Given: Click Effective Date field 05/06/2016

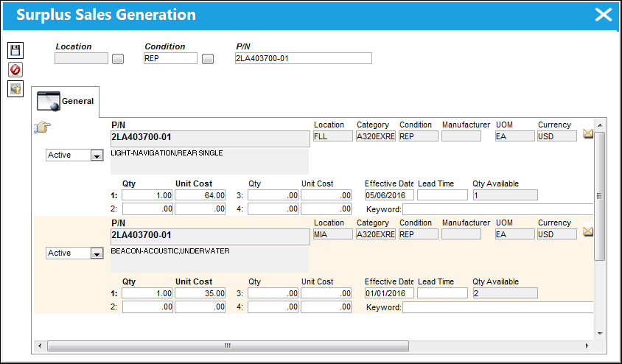Looking at the screenshot, I should 389,195.
